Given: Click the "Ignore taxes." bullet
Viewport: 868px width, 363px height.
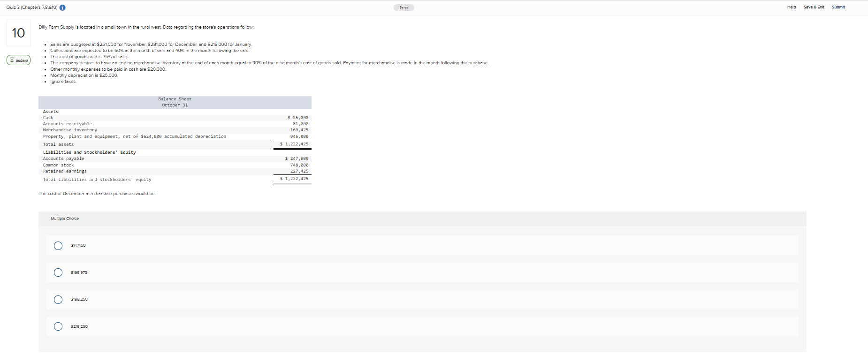Looking at the screenshot, I should [63, 82].
